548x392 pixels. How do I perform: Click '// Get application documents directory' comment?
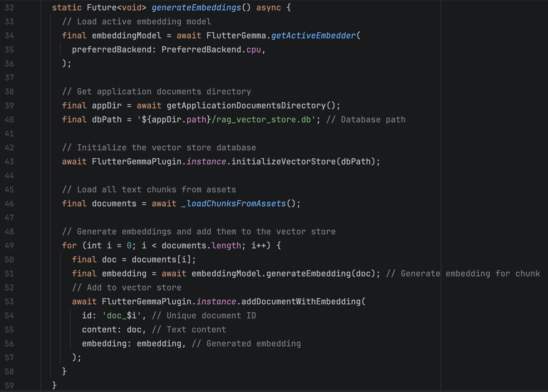click(157, 92)
